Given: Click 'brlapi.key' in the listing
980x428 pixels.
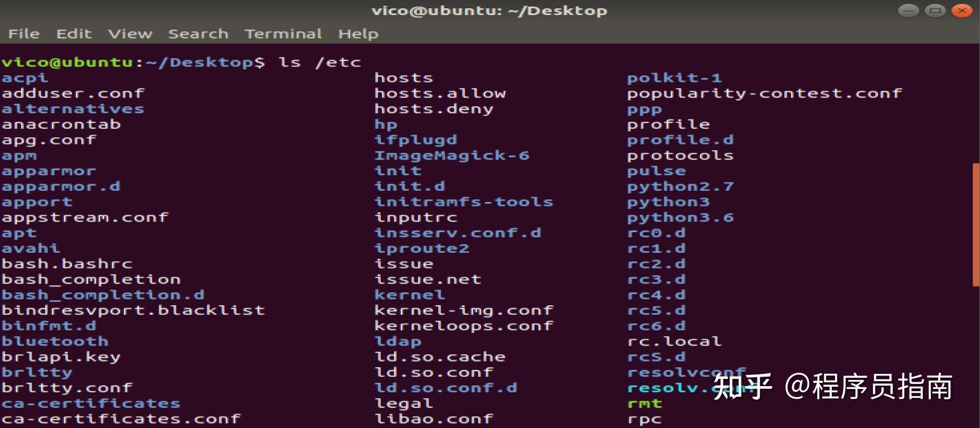Looking at the screenshot, I should pos(61,357).
